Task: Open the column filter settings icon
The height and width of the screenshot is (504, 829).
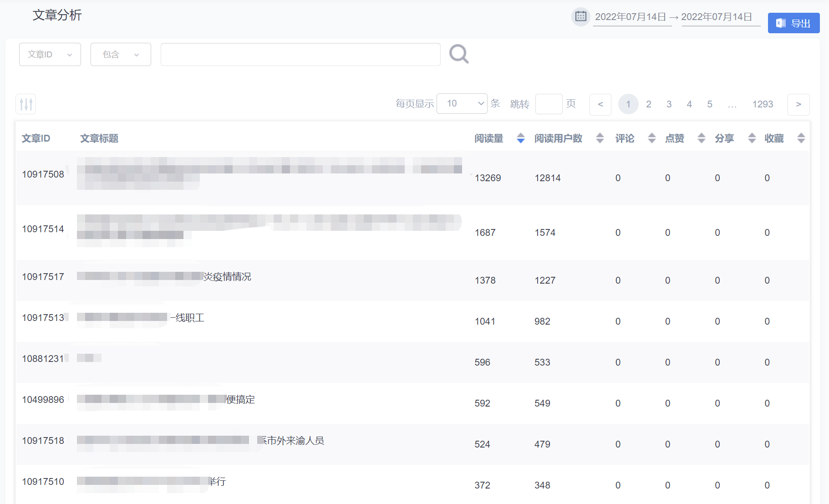Action: pos(26,104)
